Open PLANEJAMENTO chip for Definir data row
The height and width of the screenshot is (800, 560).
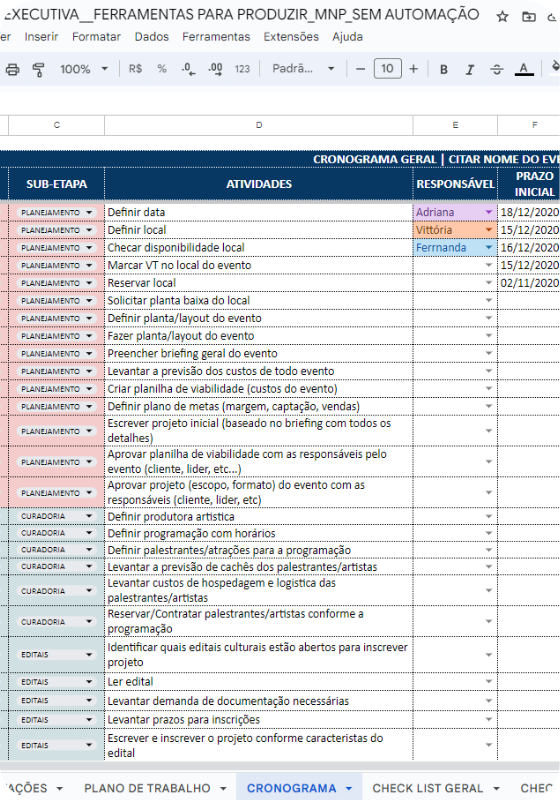coord(57,212)
